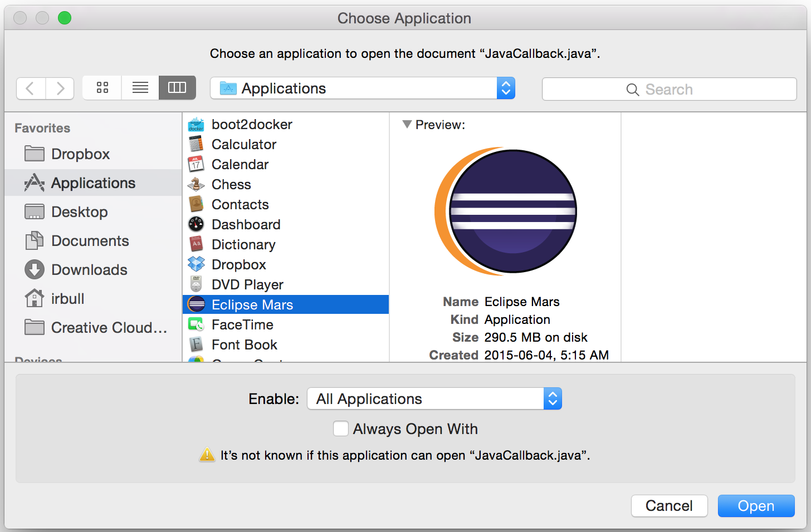Collapse the Preview disclosure triangle
Image resolution: width=811 pixels, height=532 pixels.
click(x=407, y=125)
